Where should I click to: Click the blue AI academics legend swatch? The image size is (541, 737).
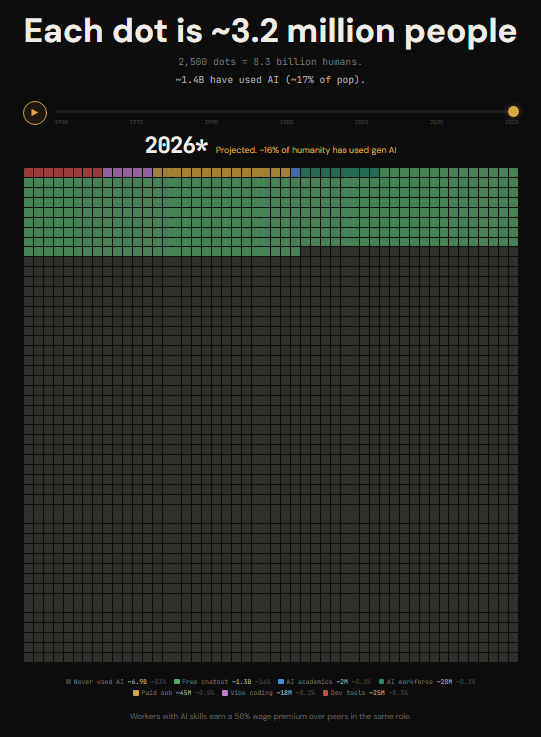click(x=281, y=682)
